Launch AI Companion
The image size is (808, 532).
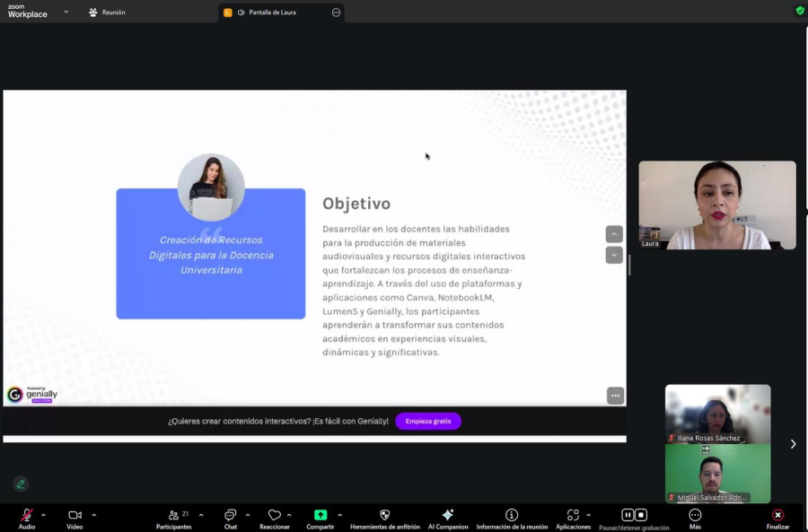pyautogui.click(x=448, y=516)
